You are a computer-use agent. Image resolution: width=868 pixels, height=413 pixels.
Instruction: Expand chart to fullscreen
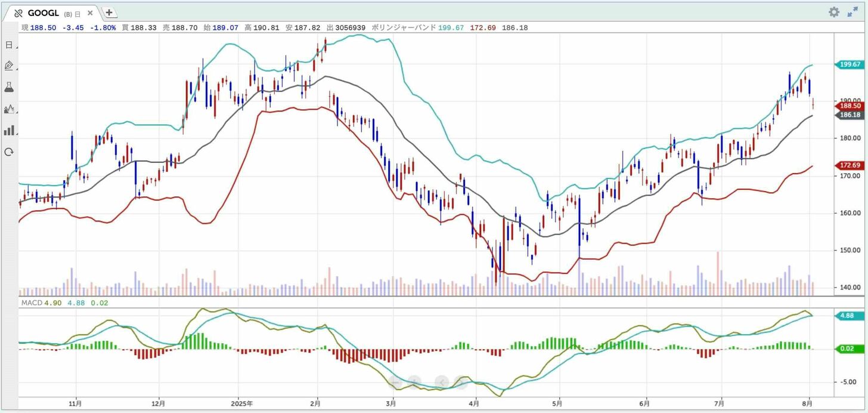tap(852, 13)
